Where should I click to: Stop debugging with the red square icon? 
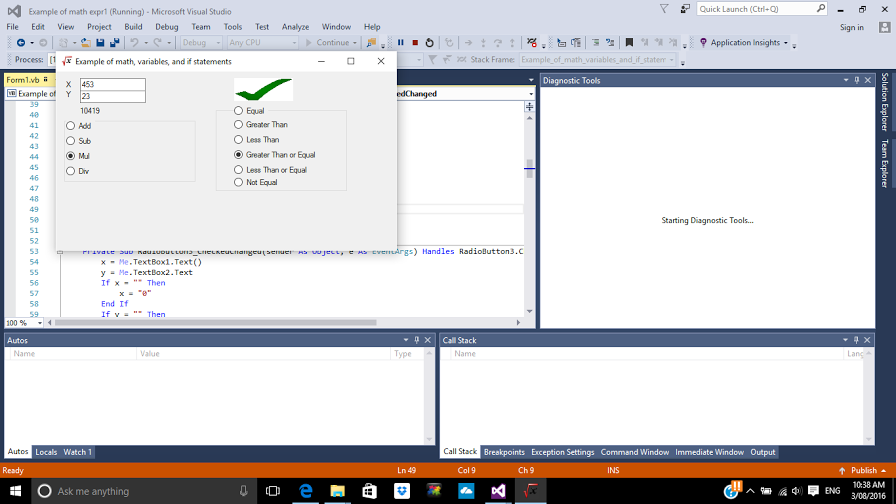coord(415,43)
